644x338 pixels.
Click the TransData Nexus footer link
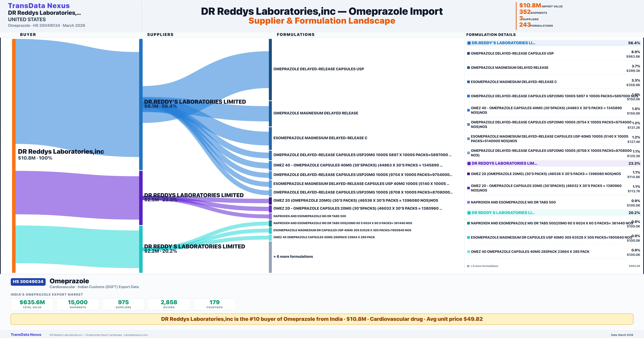click(x=26, y=335)
